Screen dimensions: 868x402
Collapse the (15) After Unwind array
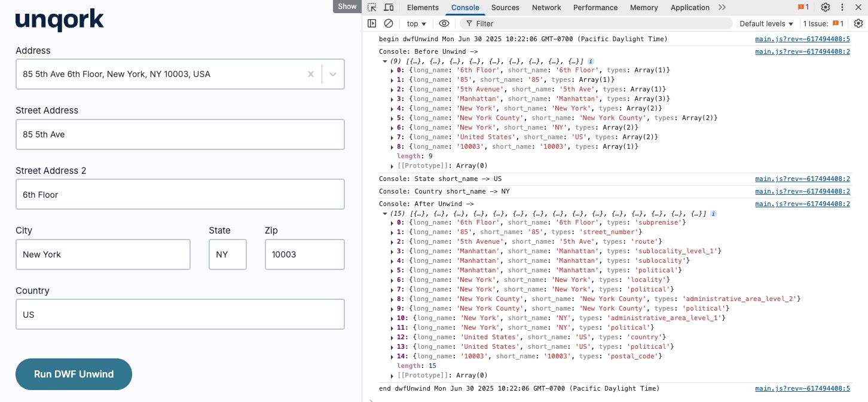click(x=384, y=213)
